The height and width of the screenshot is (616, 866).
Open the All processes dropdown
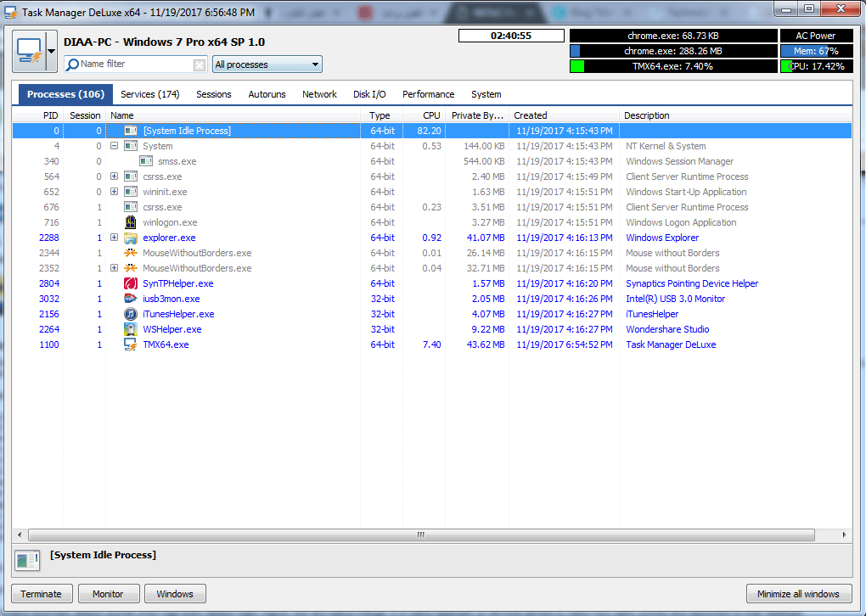[267, 64]
